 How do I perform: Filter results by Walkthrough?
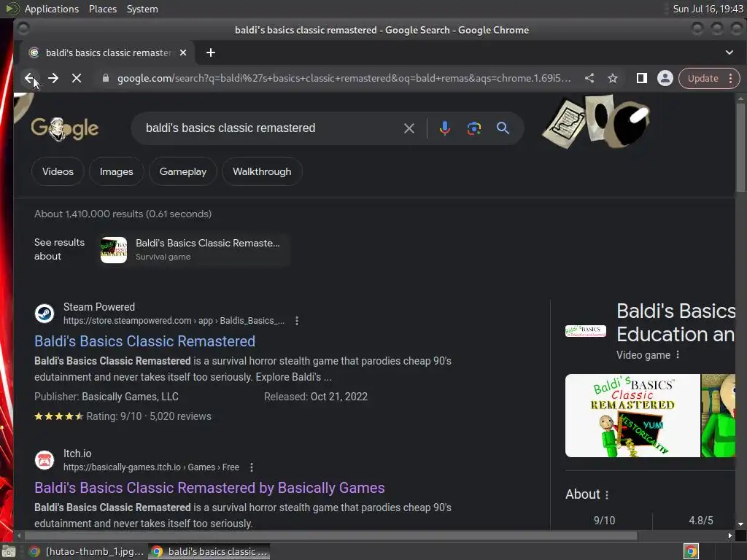pyautogui.click(x=262, y=171)
